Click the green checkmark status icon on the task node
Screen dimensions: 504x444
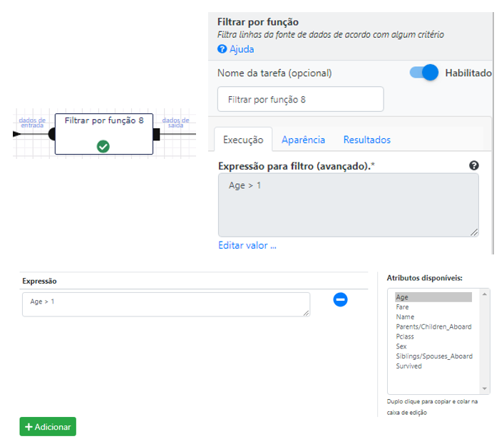click(x=103, y=147)
